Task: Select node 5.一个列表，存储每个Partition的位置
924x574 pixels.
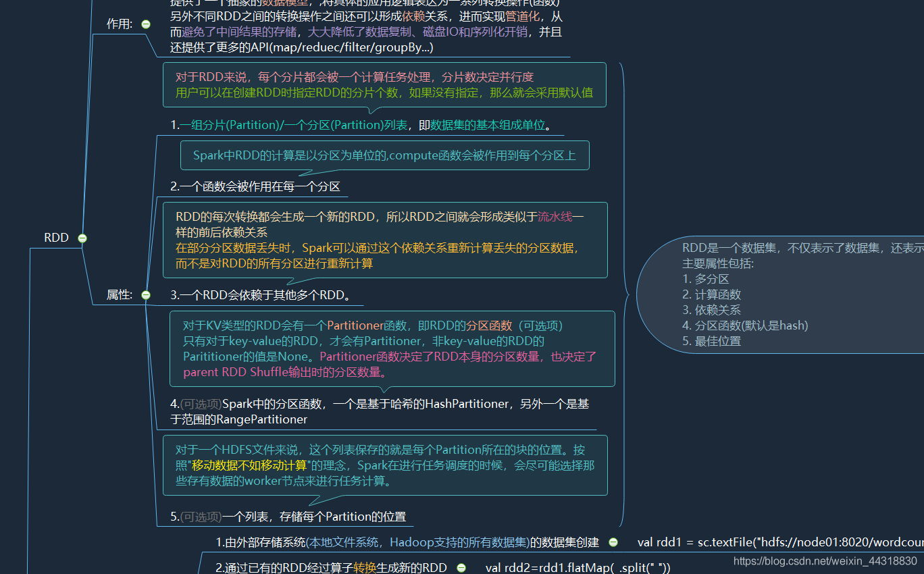Action: pyautogui.click(x=288, y=517)
